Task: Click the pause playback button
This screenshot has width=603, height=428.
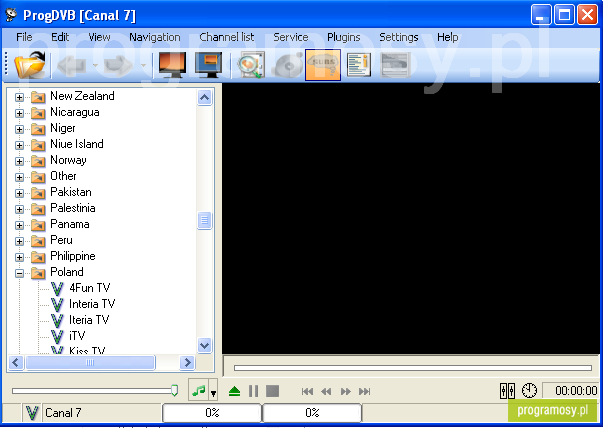Action: click(253, 391)
